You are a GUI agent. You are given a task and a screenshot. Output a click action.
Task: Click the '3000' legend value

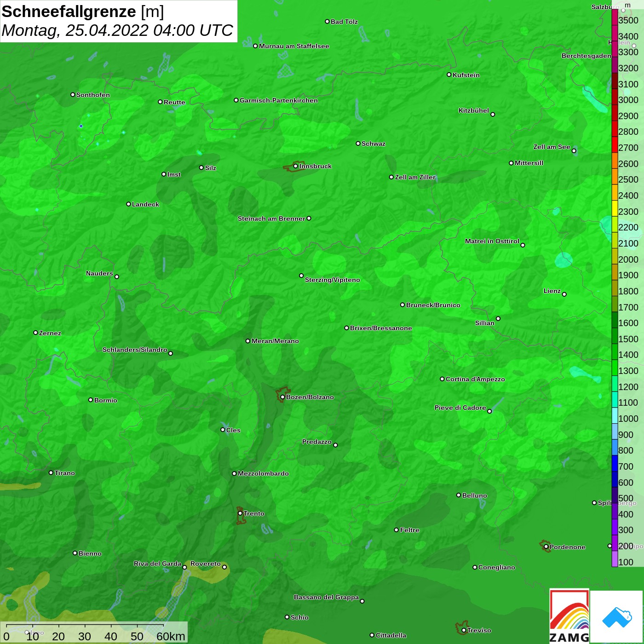click(x=628, y=100)
